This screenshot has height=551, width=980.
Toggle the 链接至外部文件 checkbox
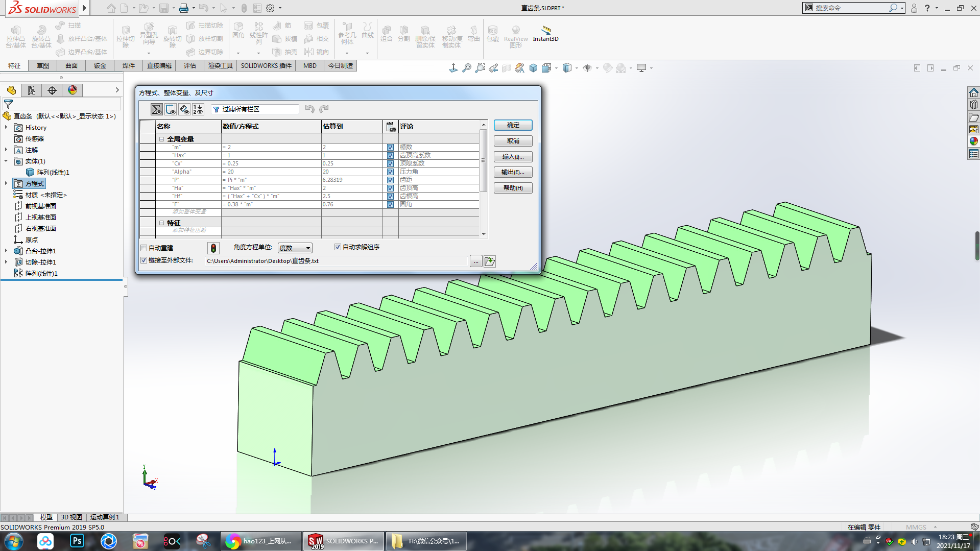point(144,260)
